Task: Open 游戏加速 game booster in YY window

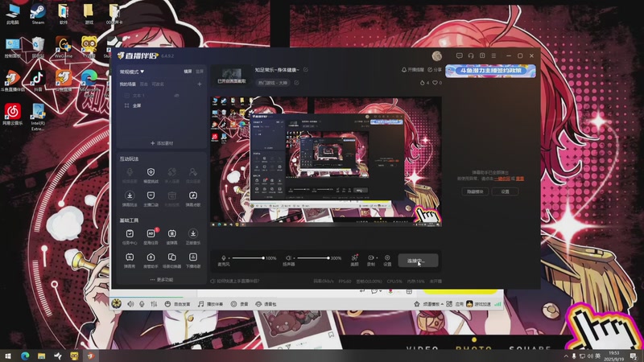Action: tap(478, 304)
